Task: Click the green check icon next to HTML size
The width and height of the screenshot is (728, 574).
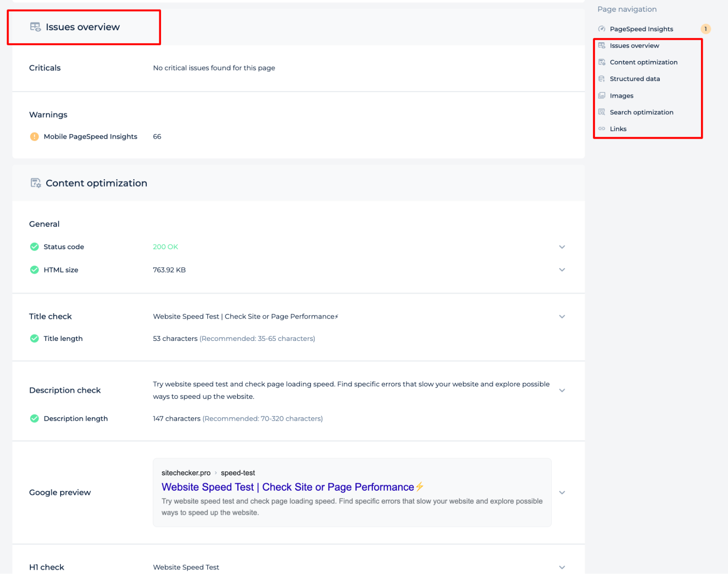Action: [34, 270]
